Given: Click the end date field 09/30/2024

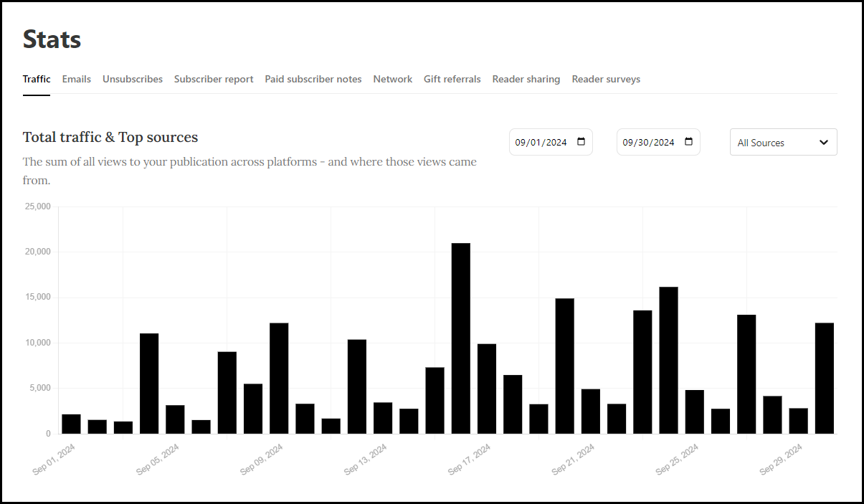Looking at the screenshot, I should tap(658, 142).
